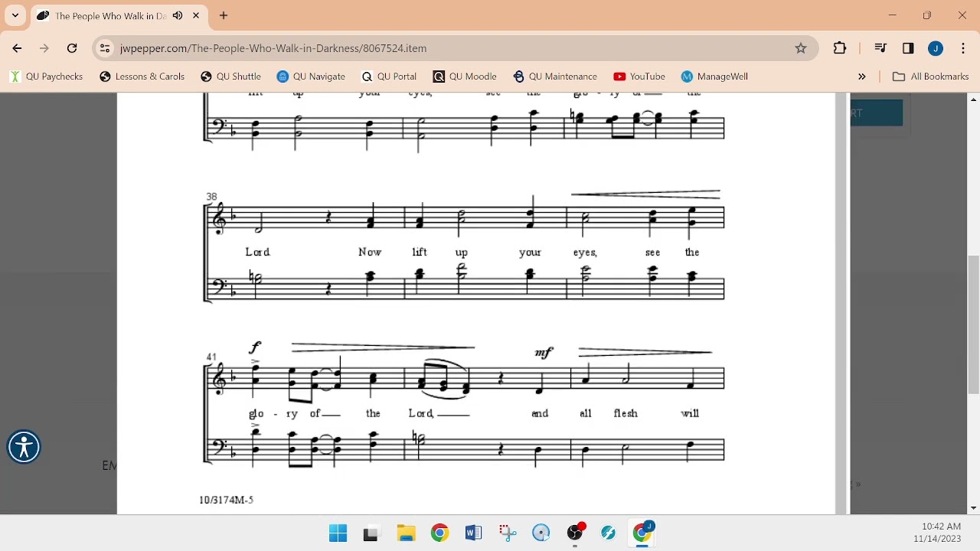Open the black-and-white app in taskbar
The height and width of the screenshot is (551, 980).
[x=371, y=533]
